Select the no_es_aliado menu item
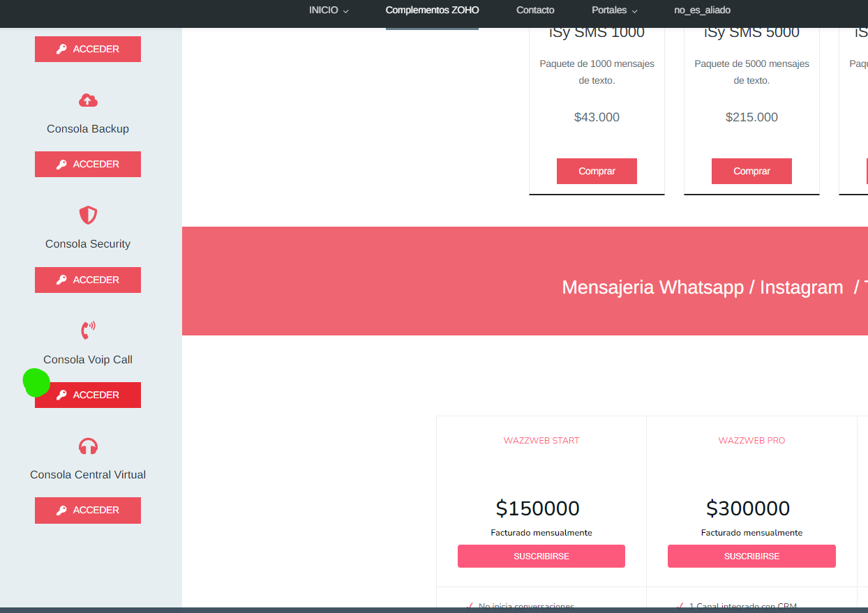This screenshot has width=868, height=613. tap(702, 10)
